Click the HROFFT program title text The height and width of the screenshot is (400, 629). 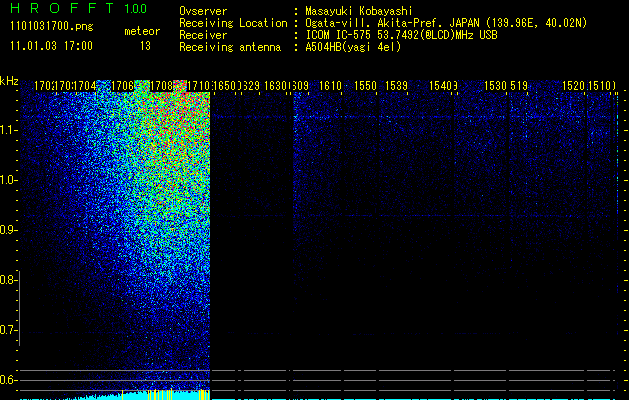point(63,8)
